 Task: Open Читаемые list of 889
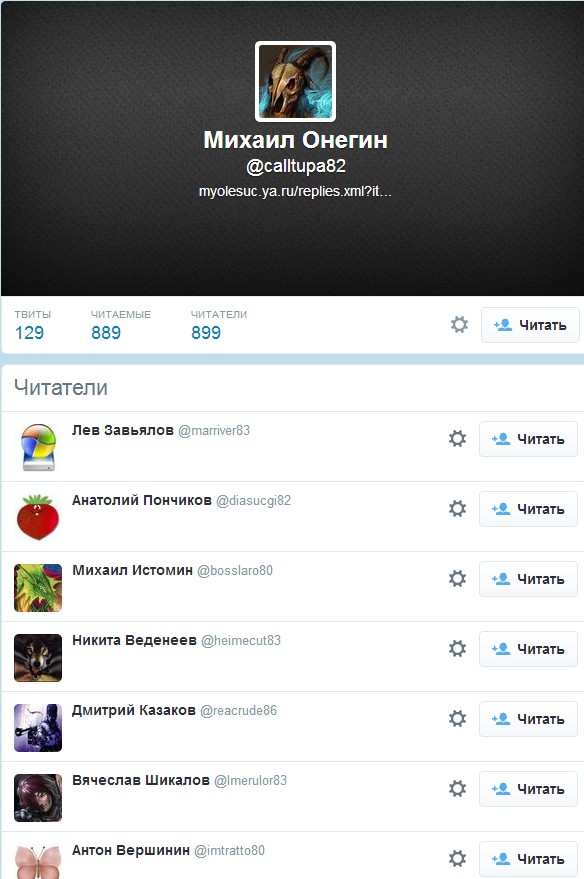click(x=120, y=325)
